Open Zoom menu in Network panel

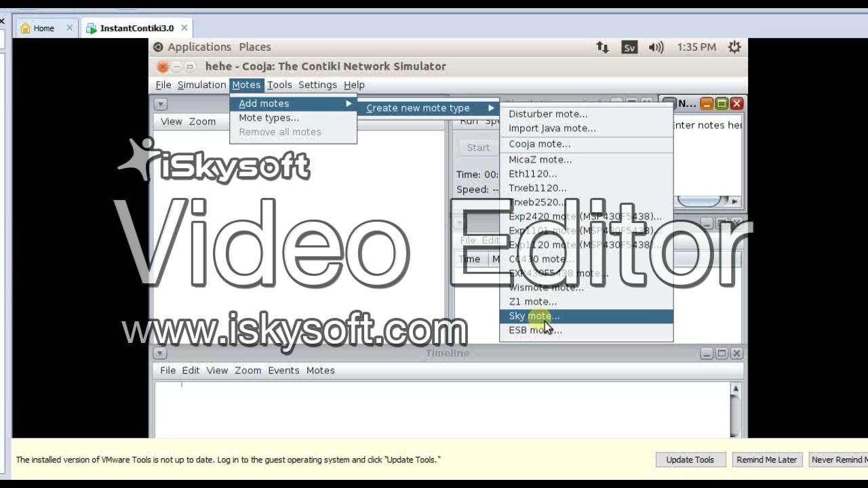[x=202, y=121]
